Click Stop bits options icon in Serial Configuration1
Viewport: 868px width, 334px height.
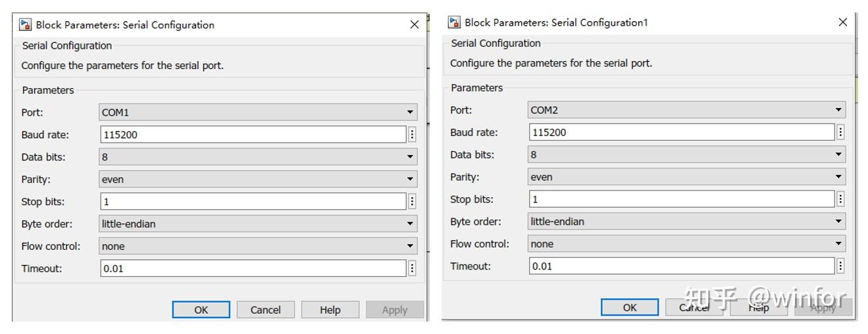841,199
